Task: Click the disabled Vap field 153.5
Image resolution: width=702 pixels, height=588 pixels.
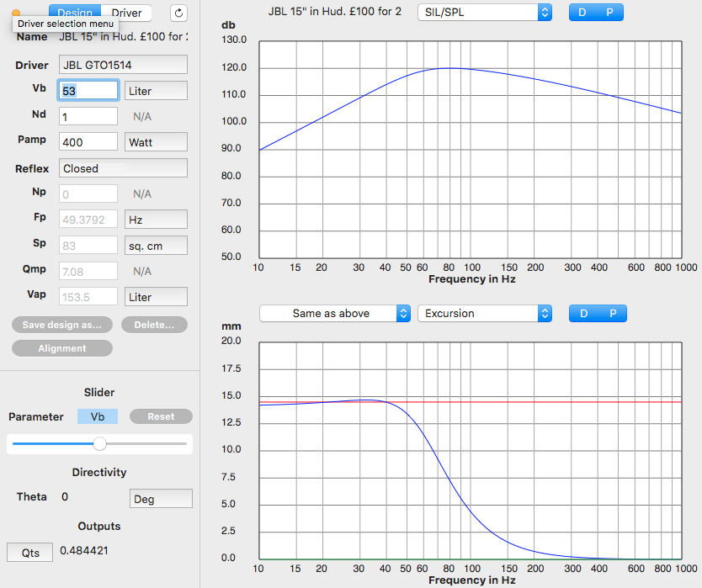Action: [x=88, y=297]
